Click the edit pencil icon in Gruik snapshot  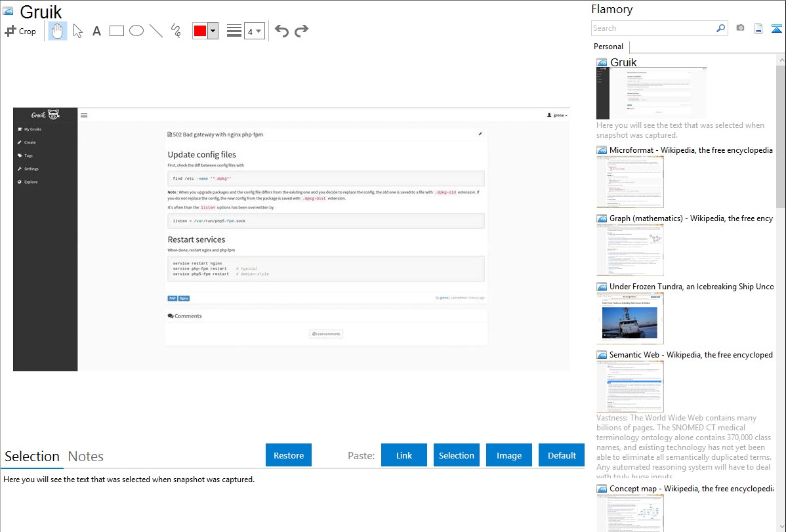pos(480,134)
